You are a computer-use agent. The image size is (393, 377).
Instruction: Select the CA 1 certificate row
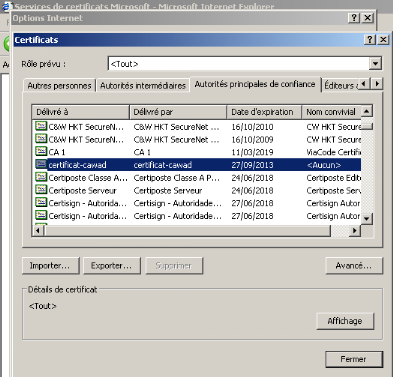pyautogui.click(x=198, y=152)
